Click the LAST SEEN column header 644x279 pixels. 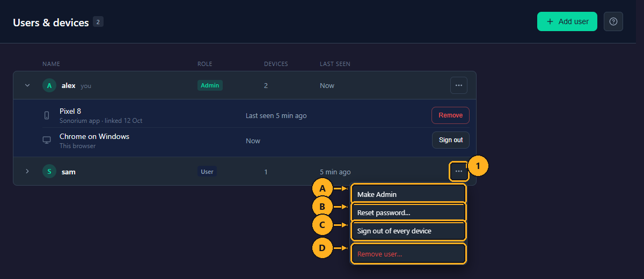[x=335, y=64]
